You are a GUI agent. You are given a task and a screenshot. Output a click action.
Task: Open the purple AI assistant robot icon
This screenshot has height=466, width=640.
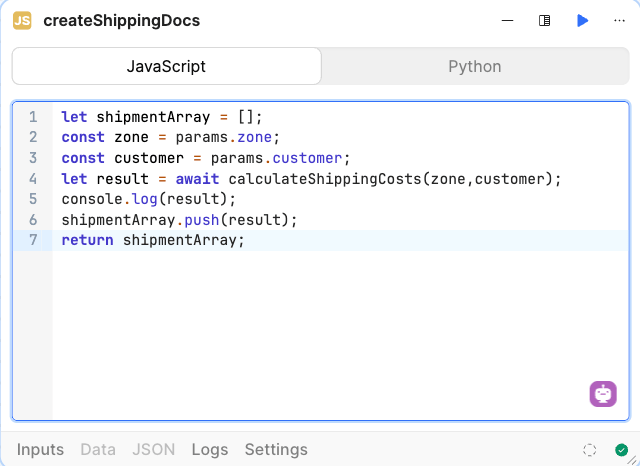coord(603,394)
